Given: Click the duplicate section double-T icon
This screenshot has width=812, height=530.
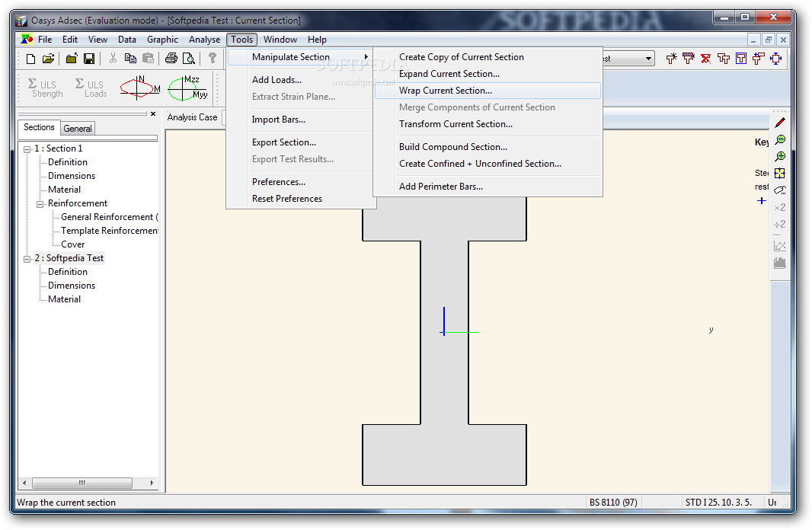Looking at the screenshot, I should [x=724, y=59].
